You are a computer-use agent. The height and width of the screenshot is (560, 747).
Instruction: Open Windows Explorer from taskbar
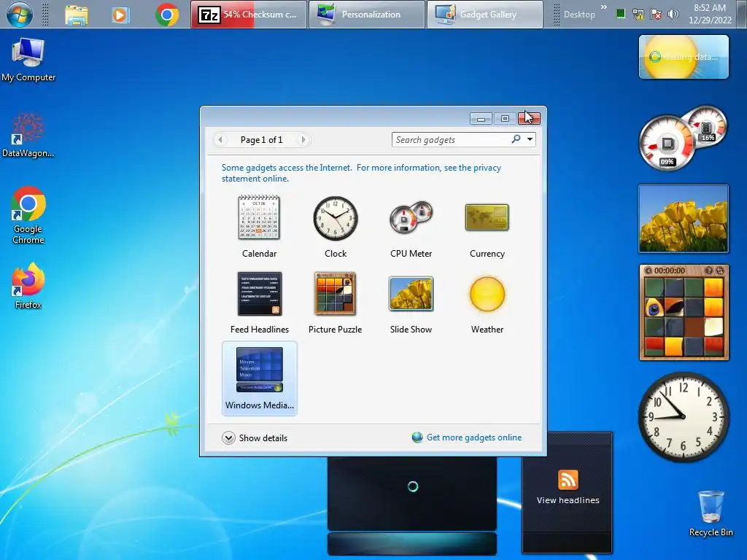(x=76, y=15)
